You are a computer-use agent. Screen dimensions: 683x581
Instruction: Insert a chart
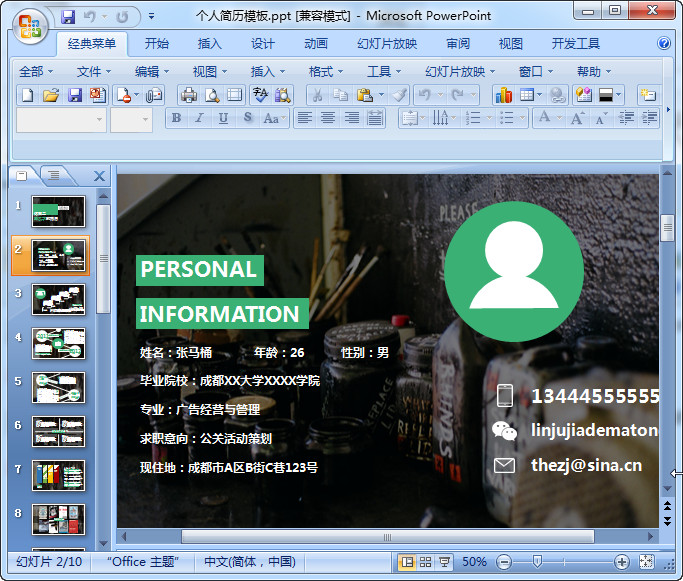point(503,95)
